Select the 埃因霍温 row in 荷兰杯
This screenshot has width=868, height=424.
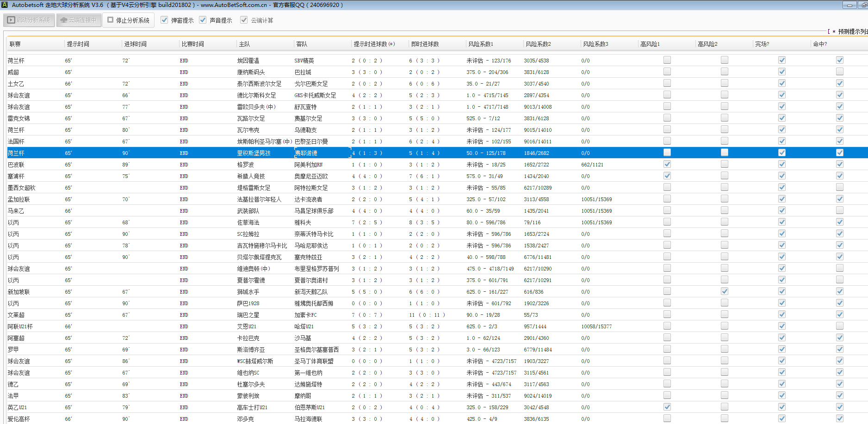pos(248,61)
